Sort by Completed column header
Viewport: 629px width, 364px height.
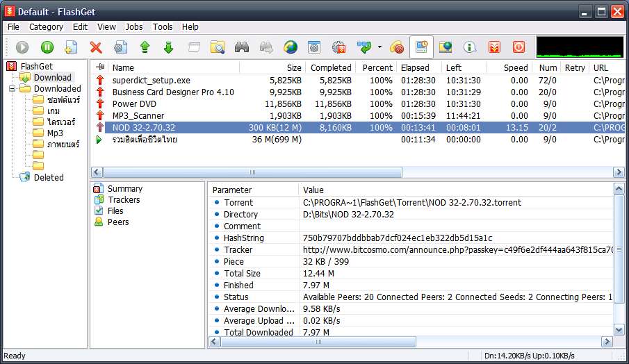pos(331,68)
